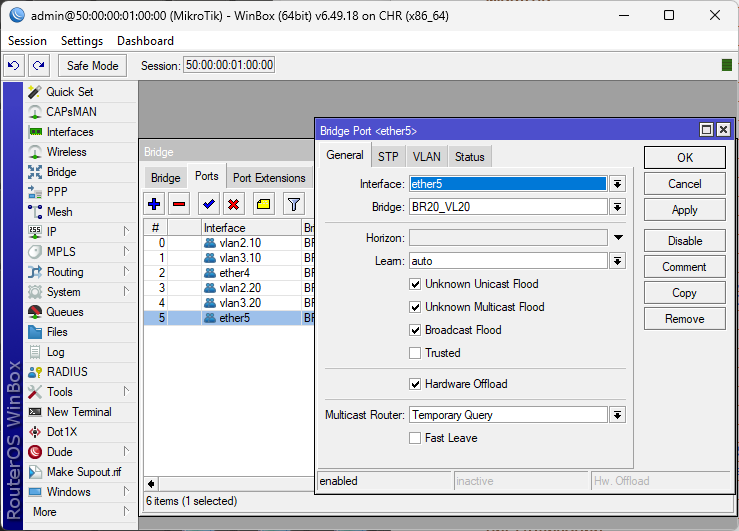
Task: Open the Settings menu
Action: click(x=81, y=41)
